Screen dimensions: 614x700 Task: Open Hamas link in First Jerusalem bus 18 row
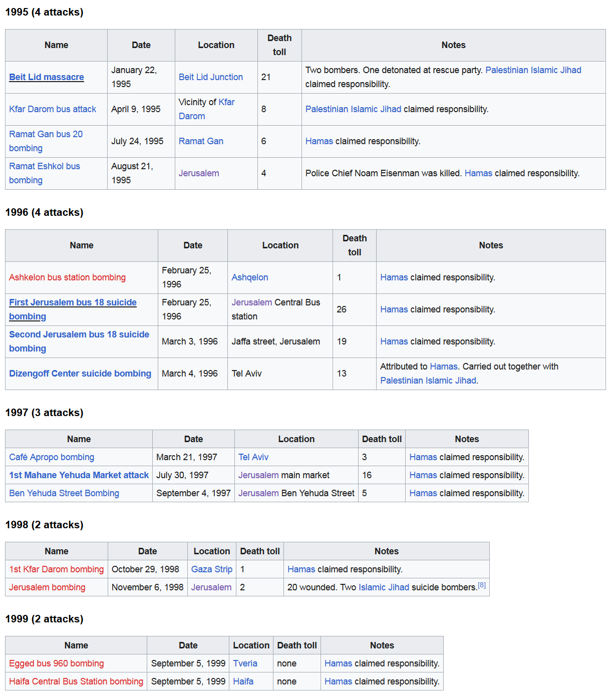click(x=394, y=309)
